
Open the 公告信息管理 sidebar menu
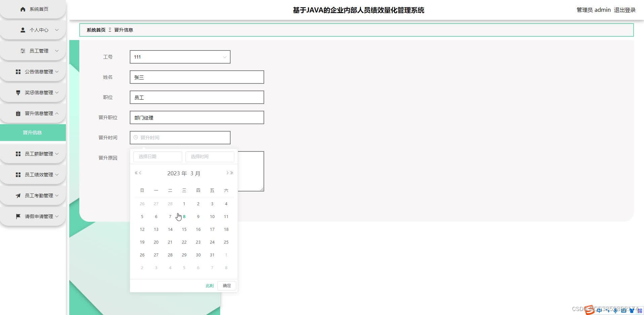[33, 72]
